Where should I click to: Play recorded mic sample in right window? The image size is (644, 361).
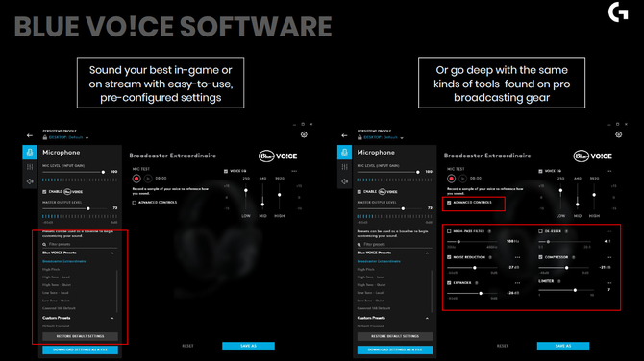[463, 179]
